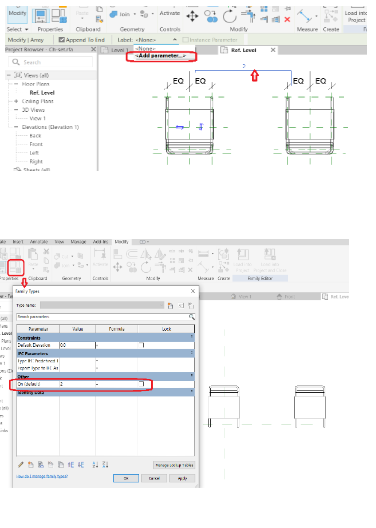This screenshot has height=528, width=376.
Task: Click Manage Lookup Tables button
Action: [174, 465]
